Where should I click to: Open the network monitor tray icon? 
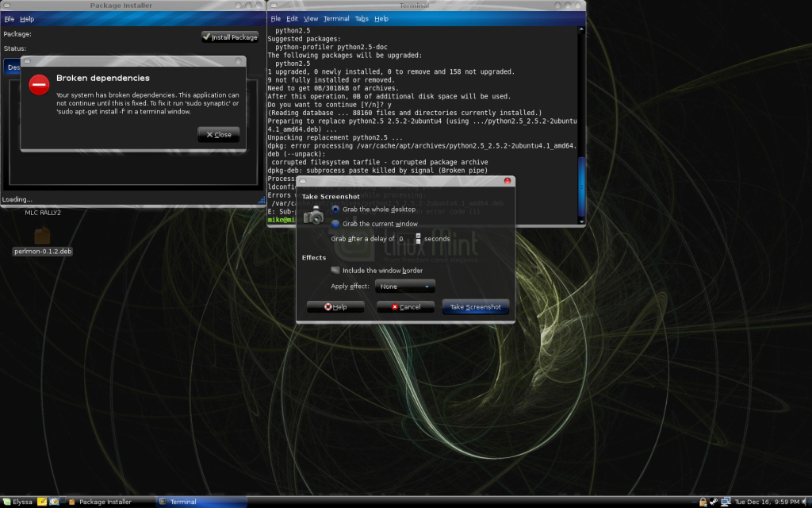(726, 502)
